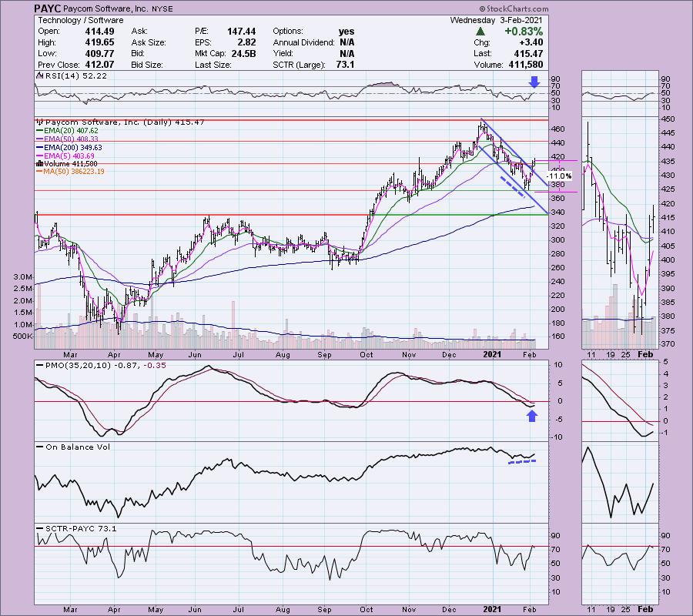Screen dimensions: 693x616
Task: Click the Chg value +3.40
Action: click(531, 42)
